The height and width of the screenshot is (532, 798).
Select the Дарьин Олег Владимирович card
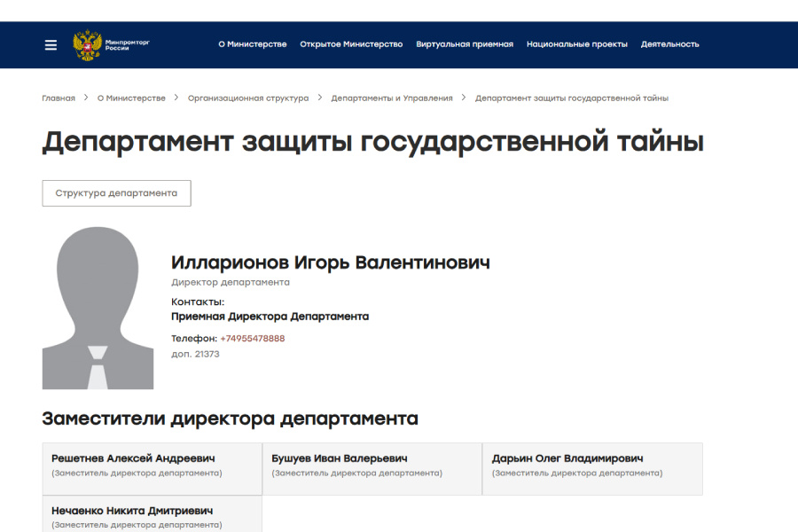(x=592, y=469)
